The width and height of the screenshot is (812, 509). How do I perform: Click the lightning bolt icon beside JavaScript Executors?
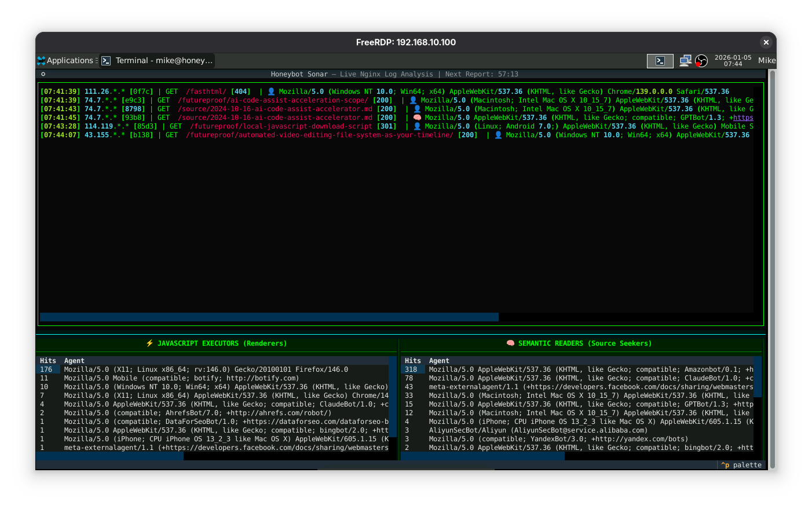tap(149, 343)
